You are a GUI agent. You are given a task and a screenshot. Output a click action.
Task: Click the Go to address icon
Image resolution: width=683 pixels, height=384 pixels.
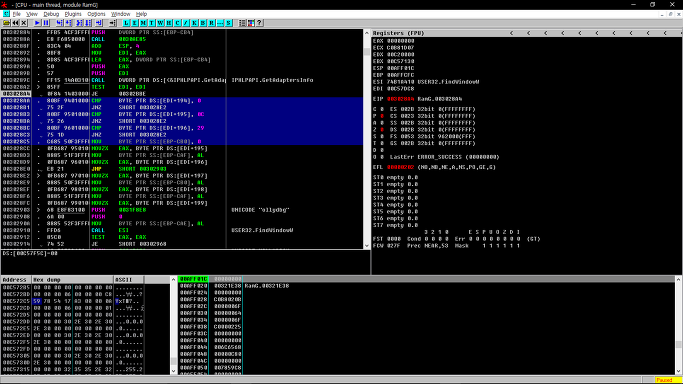click(x=112, y=23)
